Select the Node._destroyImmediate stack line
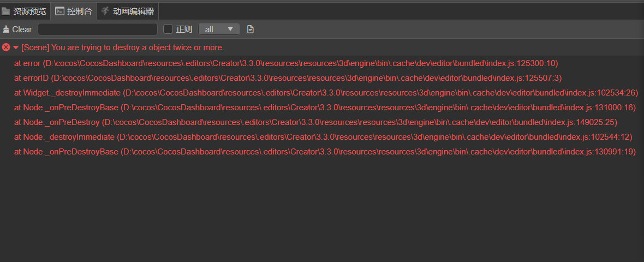The image size is (644, 262). [x=323, y=137]
